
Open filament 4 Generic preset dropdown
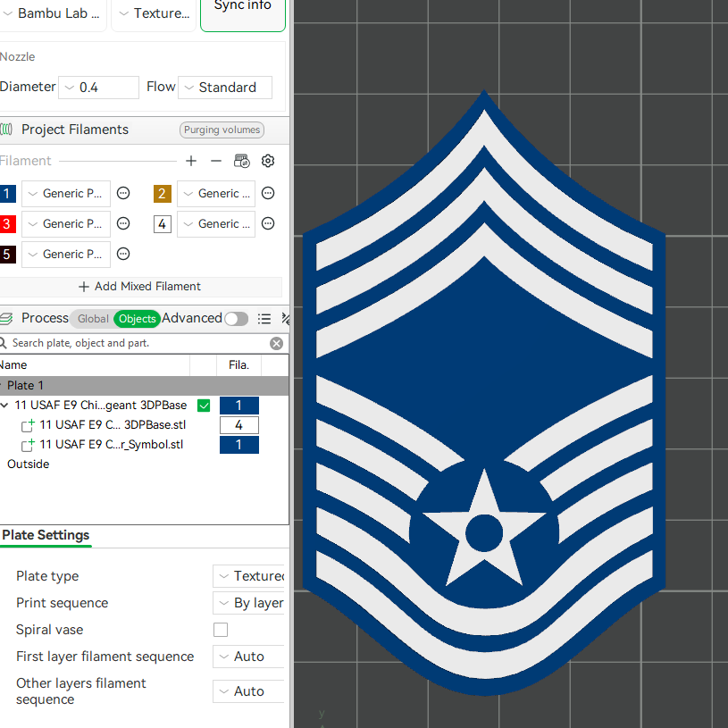click(x=216, y=224)
